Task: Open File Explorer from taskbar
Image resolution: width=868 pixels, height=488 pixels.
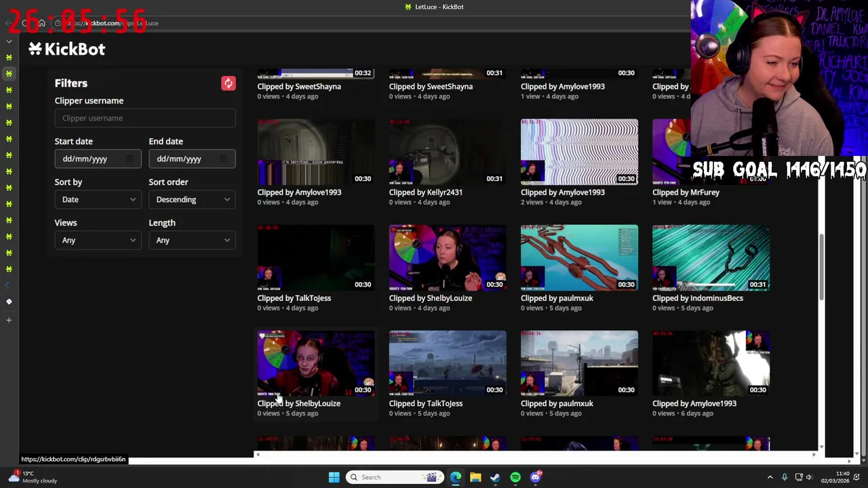Action: [x=475, y=477]
